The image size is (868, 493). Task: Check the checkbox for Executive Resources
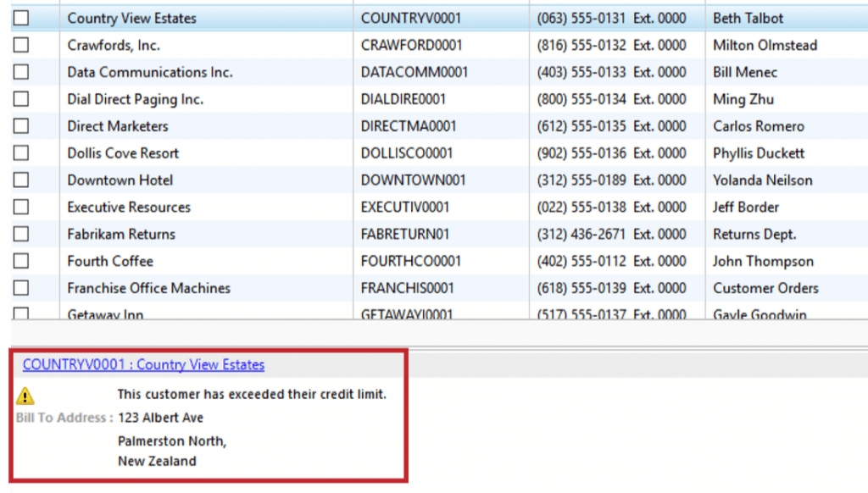click(x=20, y=208)
